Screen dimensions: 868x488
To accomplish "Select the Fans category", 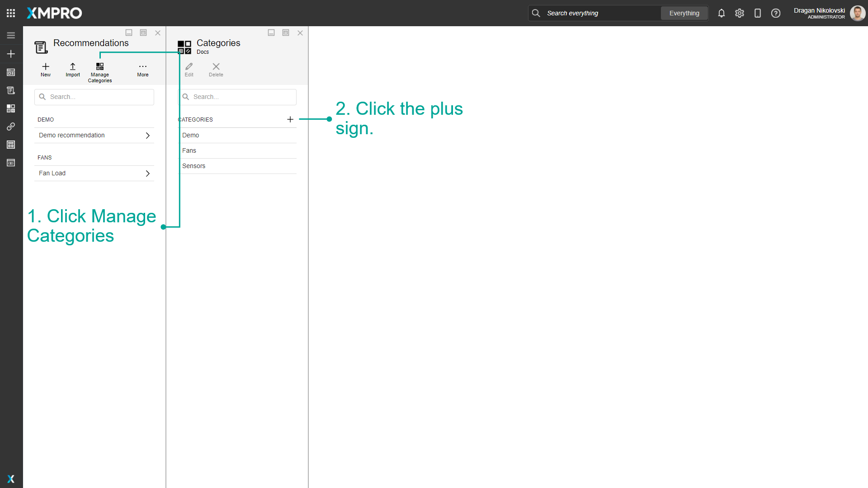I will pos(238,151).
